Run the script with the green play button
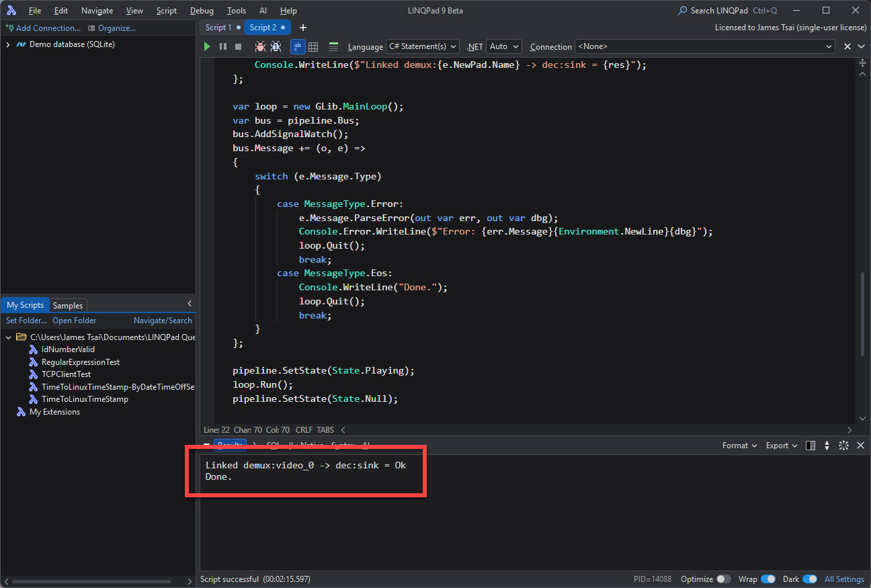 [207, 46]
